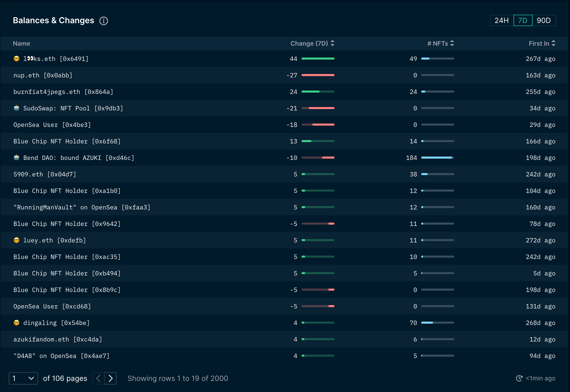This screenshot has height=392, width=570.
Task: Open burnfiat4jpegs.eth [0x864a] address
Action: 63,92
